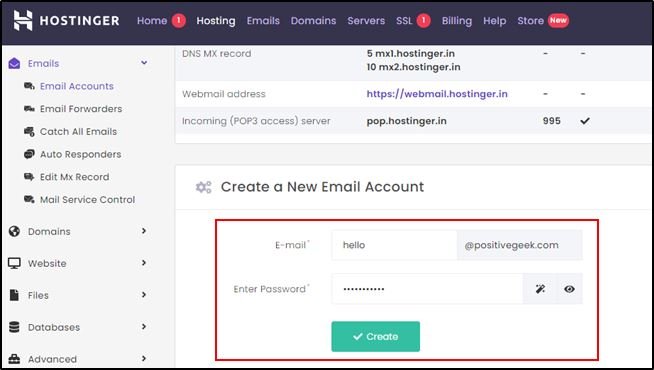Click the Website monitor icon in sidebar
The height and width of the screenshot is (370, 654).
point(14,263)
